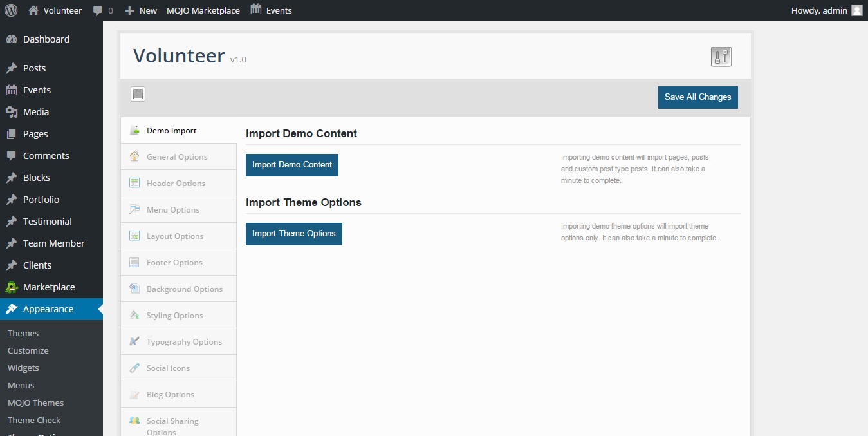Click the Social Icons link icon
Screen dimensions: 868x436
pos(134,368)
